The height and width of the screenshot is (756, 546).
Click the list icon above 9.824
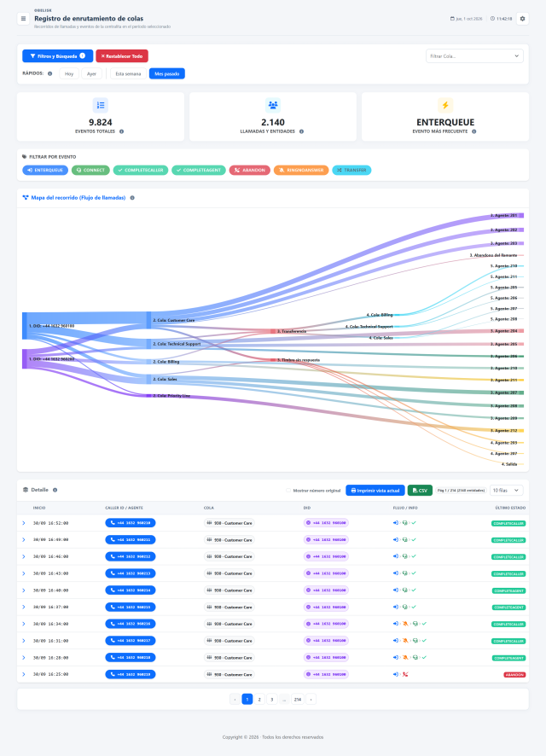(100, 105)
